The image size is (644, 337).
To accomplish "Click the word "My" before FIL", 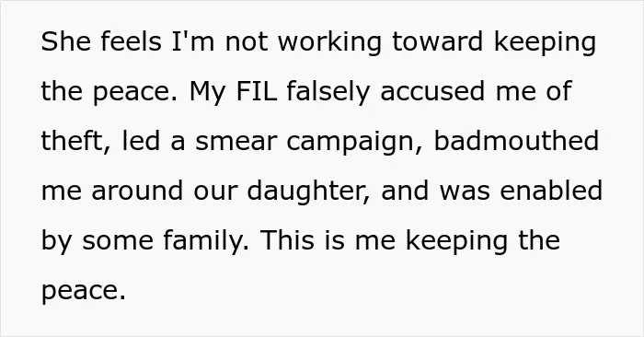I will 207,93.
